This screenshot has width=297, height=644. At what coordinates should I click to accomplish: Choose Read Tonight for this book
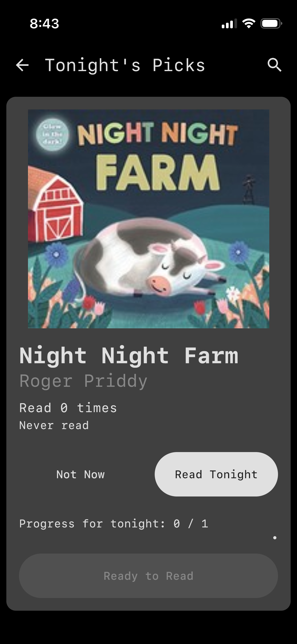pyautogui.click(x=216, y=475)
